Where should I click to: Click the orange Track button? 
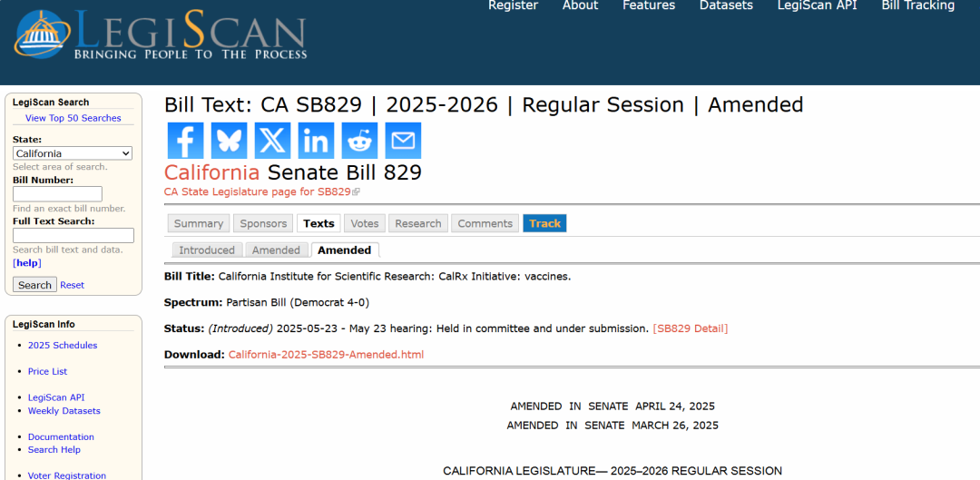544,223
